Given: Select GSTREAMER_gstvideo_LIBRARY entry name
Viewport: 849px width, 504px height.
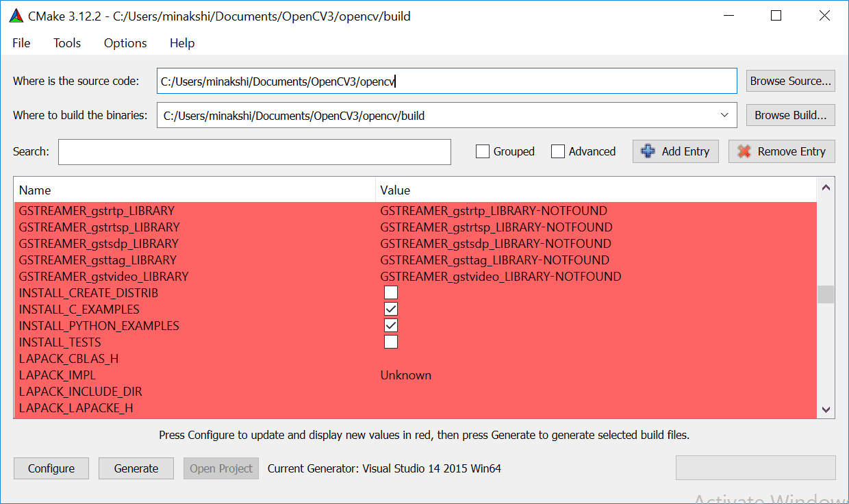Looking at the screenshot, I should (103, 276).
